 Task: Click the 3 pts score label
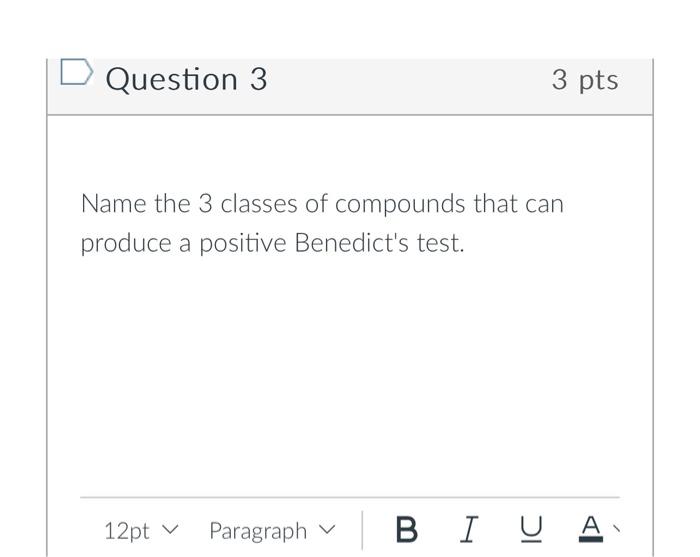(585, 80)
